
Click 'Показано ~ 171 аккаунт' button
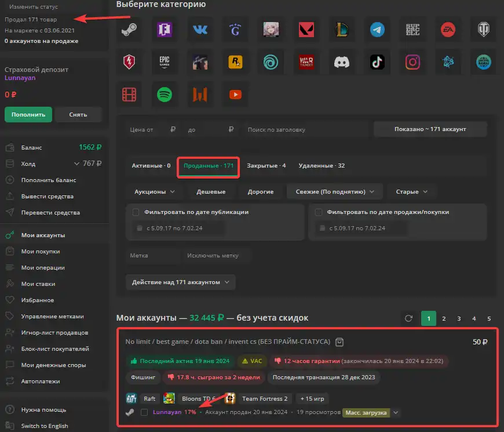pyautogui.click(x=430, y=129)
